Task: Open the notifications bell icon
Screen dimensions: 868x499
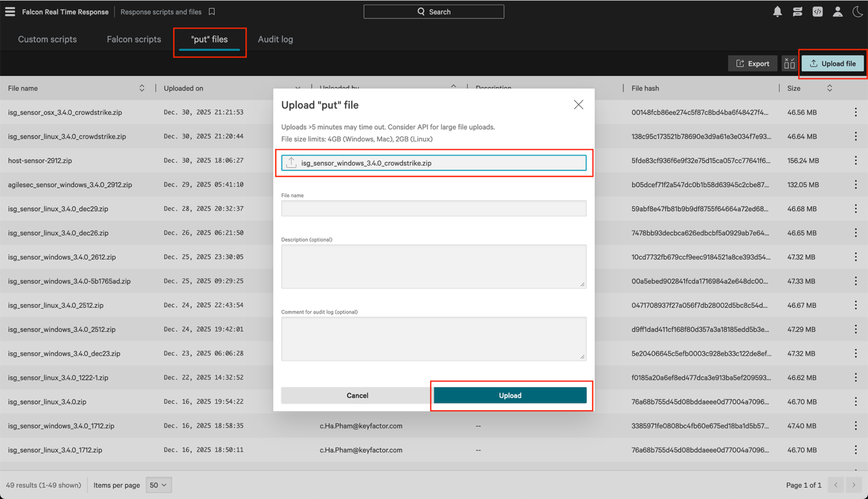Action: 777,11
